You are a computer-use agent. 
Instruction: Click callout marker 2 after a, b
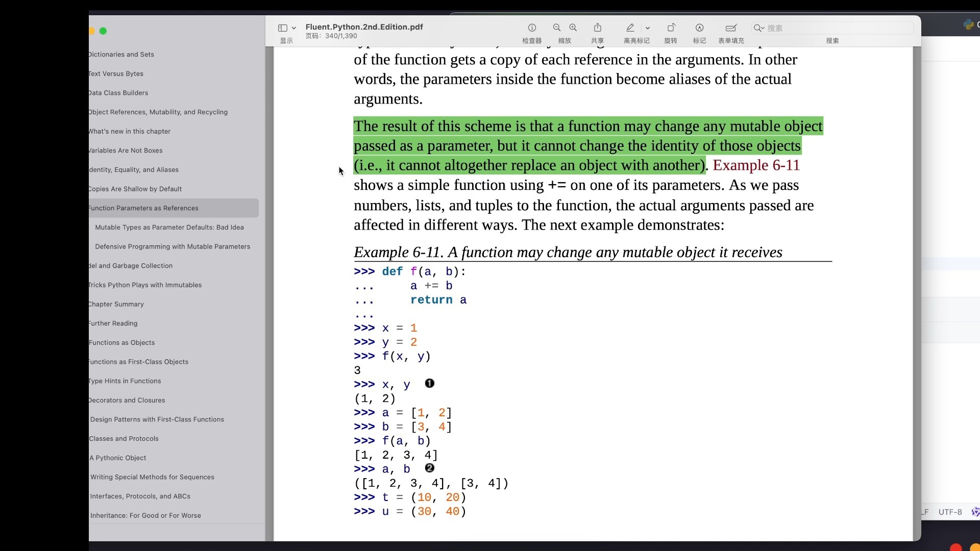click(x=430, y=468)
